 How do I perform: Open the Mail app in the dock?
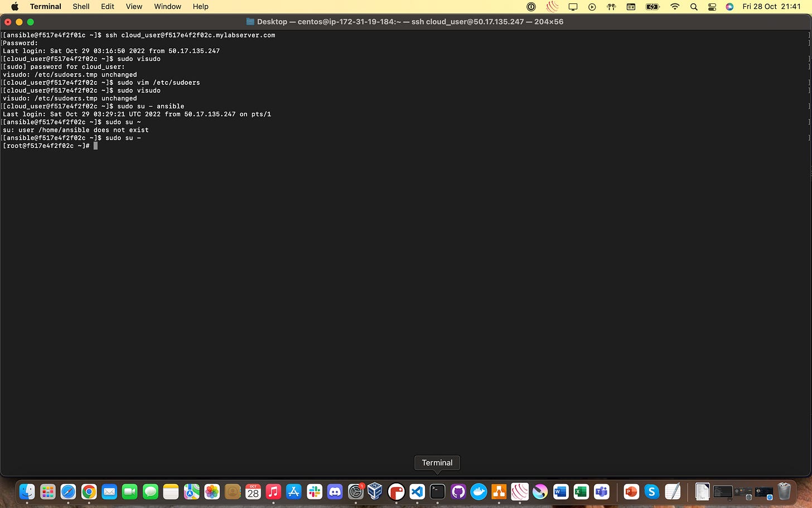pos(109,492)
